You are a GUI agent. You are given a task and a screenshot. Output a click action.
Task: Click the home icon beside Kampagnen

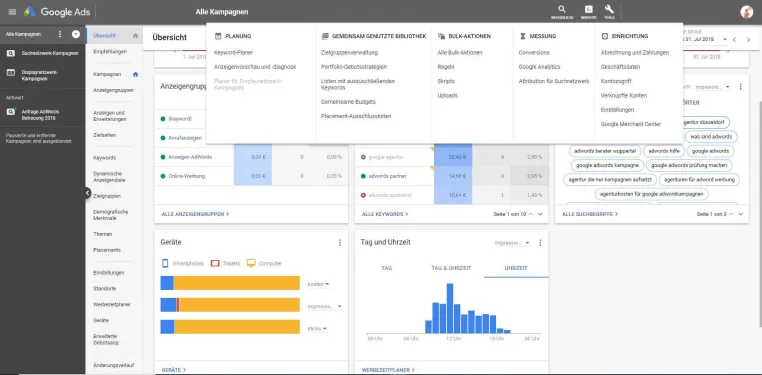tap(136, 74)
